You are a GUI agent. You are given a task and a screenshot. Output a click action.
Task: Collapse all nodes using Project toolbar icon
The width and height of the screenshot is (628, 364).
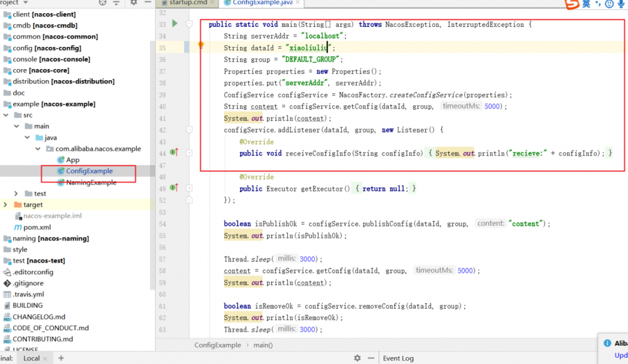pyautogui.click(x=116, y=3)
